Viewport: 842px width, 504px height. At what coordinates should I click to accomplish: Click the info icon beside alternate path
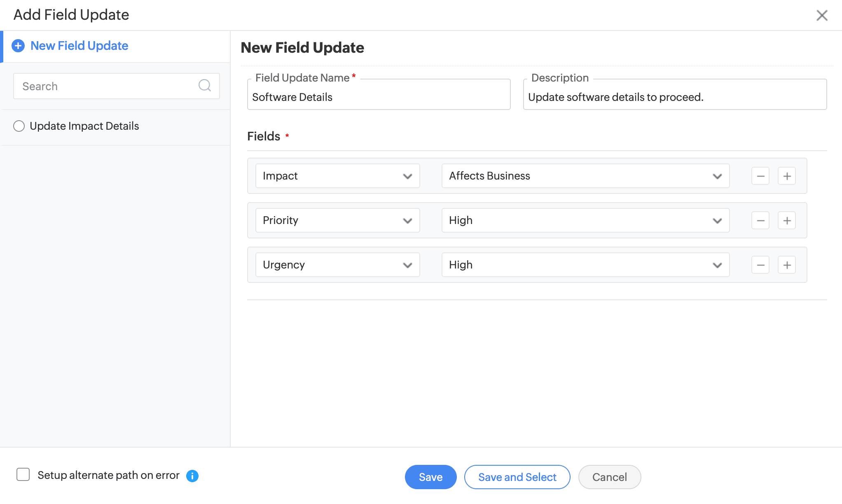[192, 476]
